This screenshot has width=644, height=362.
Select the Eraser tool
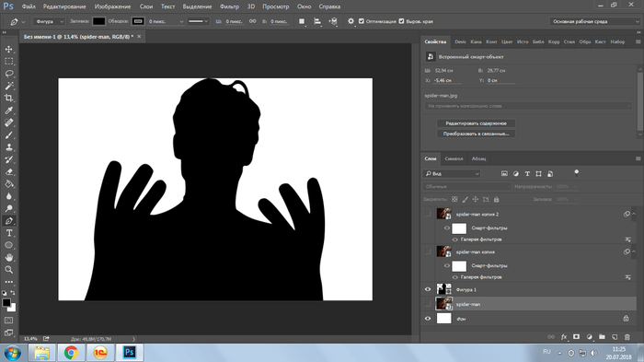pos(9,172)
